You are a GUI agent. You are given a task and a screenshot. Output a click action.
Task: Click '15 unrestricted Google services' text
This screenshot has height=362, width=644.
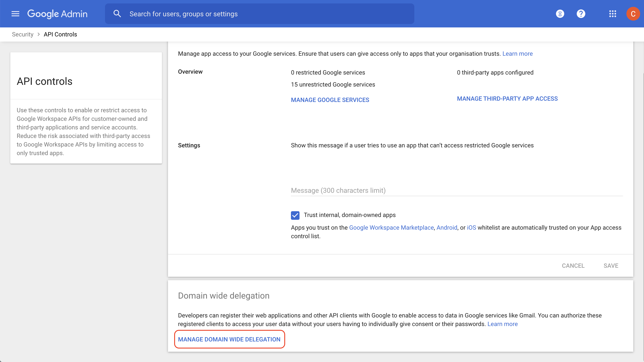pos(333,84)
